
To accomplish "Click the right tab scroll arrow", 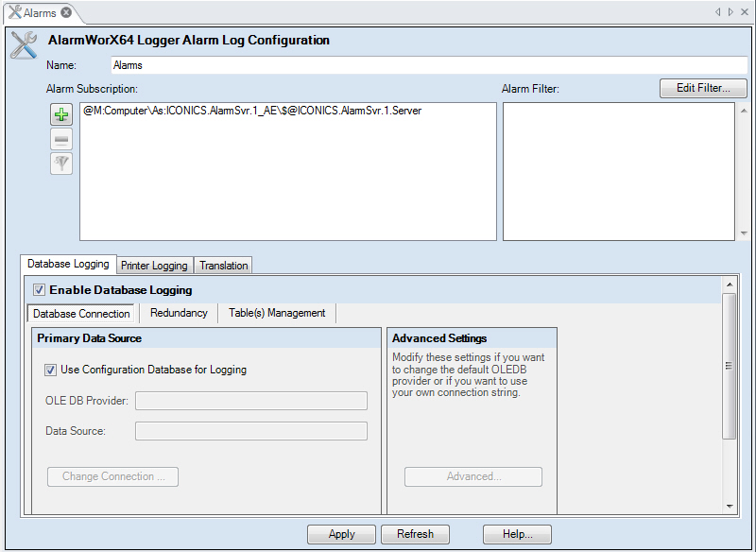I will tap(730, 12).
